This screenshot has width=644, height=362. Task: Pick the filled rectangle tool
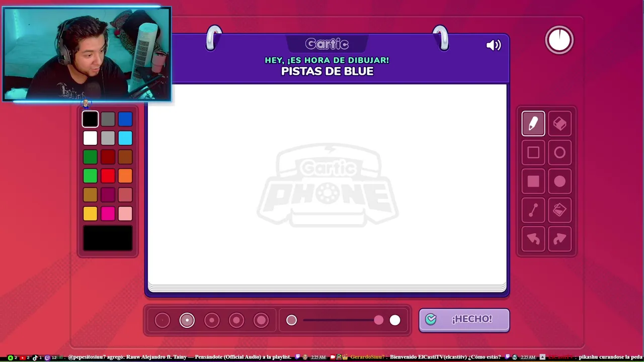533,182
